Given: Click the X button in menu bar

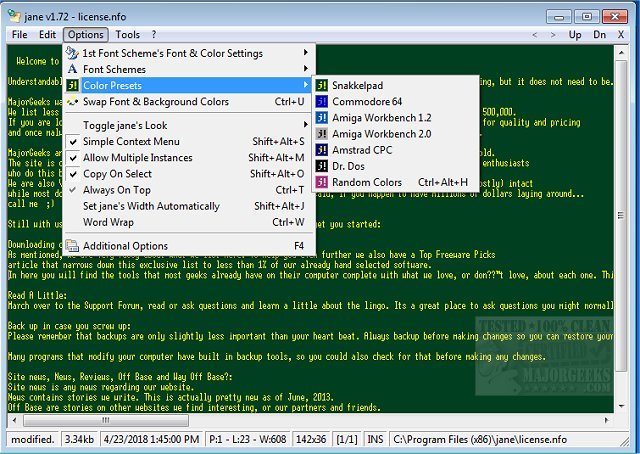Looking at the screenshot, I should coord(621,35).
